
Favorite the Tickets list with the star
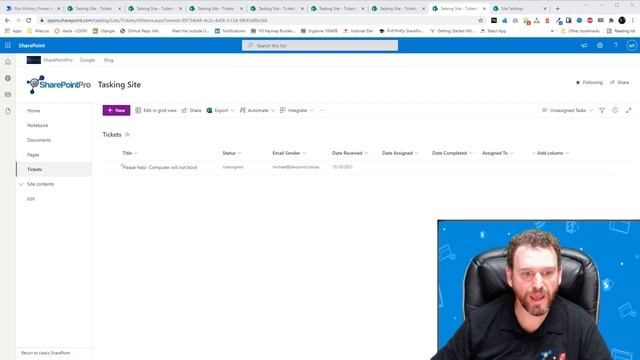coord(127,134)
